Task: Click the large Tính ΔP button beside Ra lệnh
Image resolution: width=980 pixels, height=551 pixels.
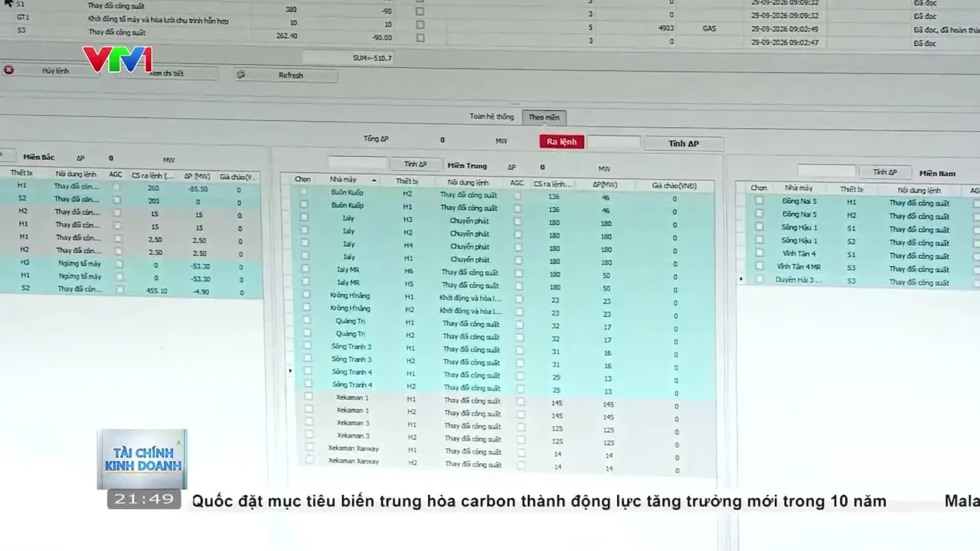Action: tap(683, 143)
